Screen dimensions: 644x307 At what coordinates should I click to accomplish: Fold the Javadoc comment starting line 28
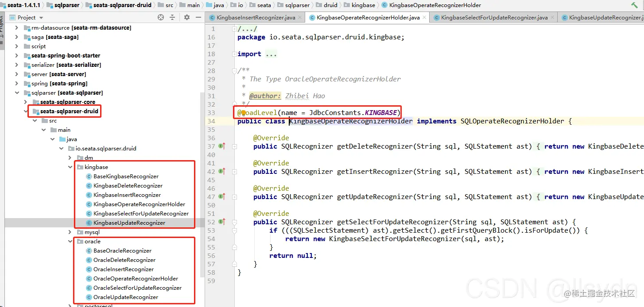click(x=234, y=71)
